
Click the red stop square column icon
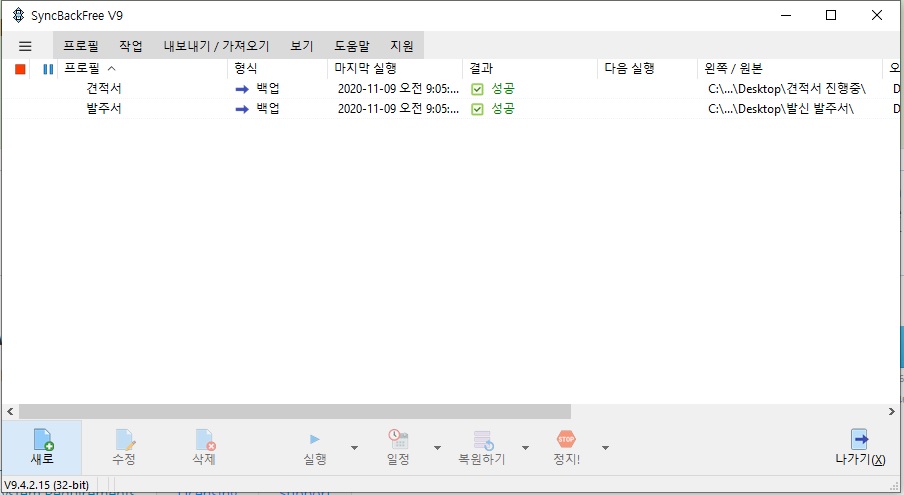tap(20, 69)
